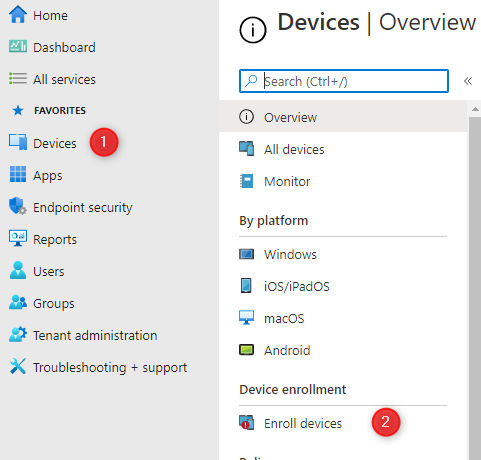
Task: Click the Groups people icon
Action: coord(18,302)
